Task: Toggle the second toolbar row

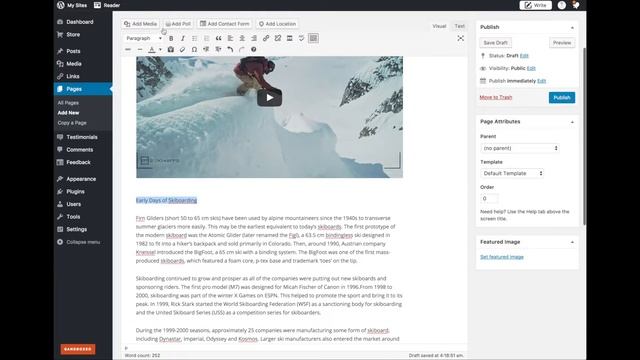Action: pos(313,38)
